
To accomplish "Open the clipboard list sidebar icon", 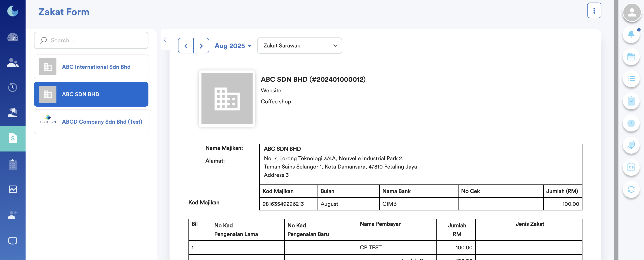I will tap(13, 165).
